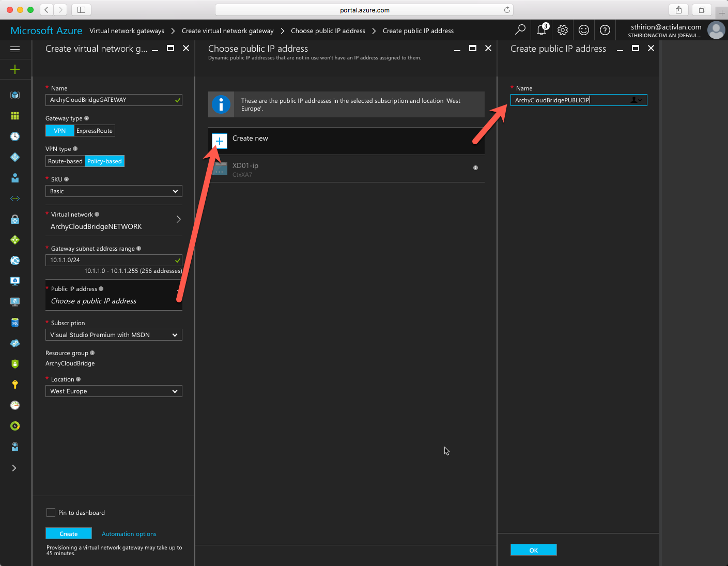Screen dimensions: 728x566
Task: Click the virtual networks arrows-dots sidebar icon
Action: (x=15, y=198)
